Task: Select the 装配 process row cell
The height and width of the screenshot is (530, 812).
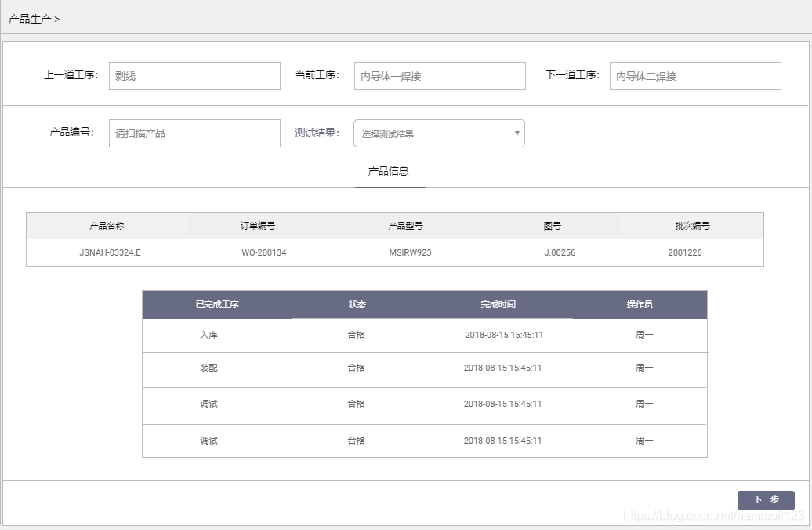Action: [x=208, y=368]
